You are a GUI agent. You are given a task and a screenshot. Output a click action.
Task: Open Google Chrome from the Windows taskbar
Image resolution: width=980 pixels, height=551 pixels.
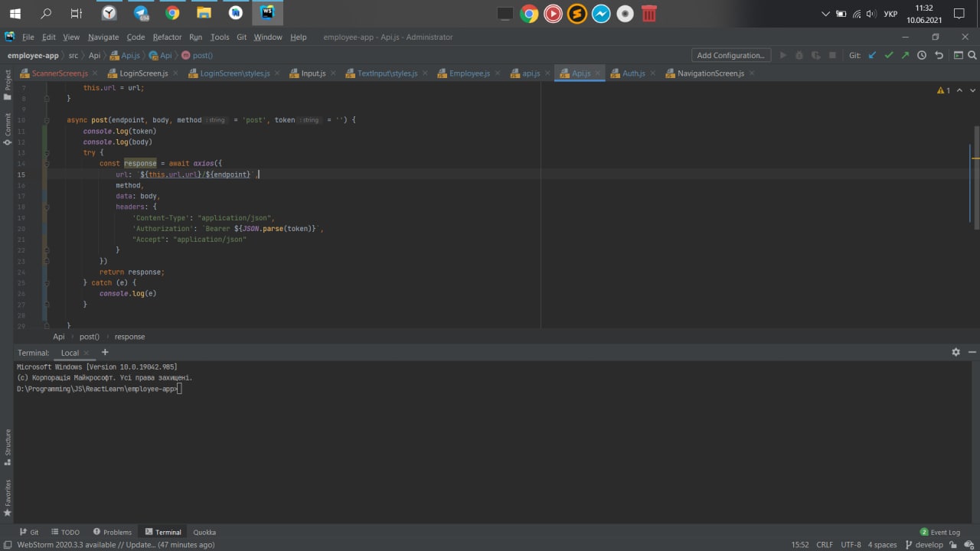(x=172, y=13)
